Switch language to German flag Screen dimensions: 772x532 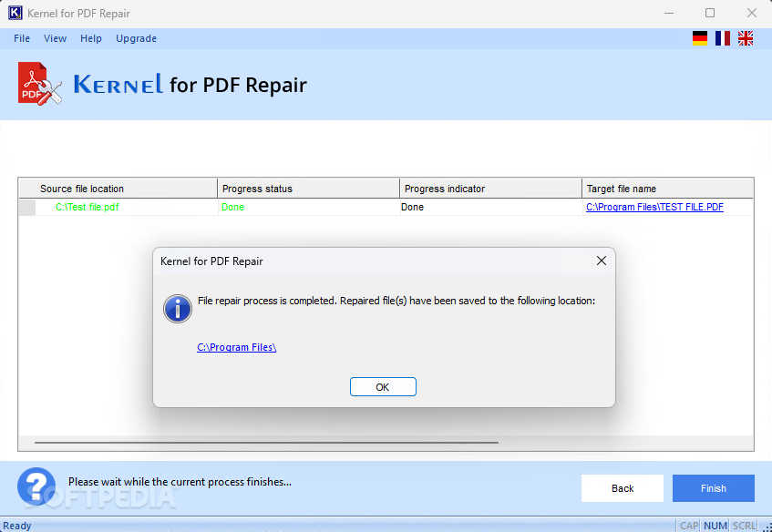tap(700, 38)
